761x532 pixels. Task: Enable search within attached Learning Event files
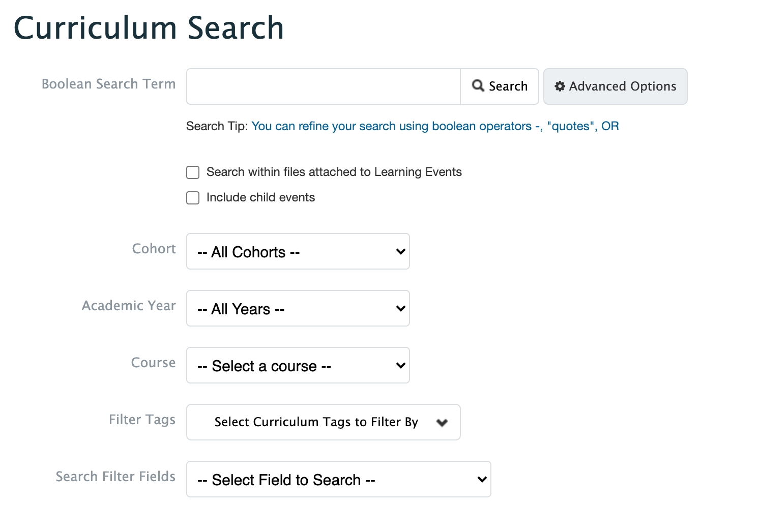pos(193,172)
